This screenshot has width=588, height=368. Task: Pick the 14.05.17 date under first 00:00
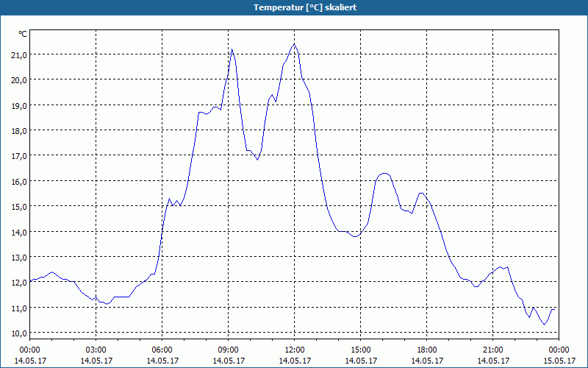pyautogui.click(x=30, y=361)
